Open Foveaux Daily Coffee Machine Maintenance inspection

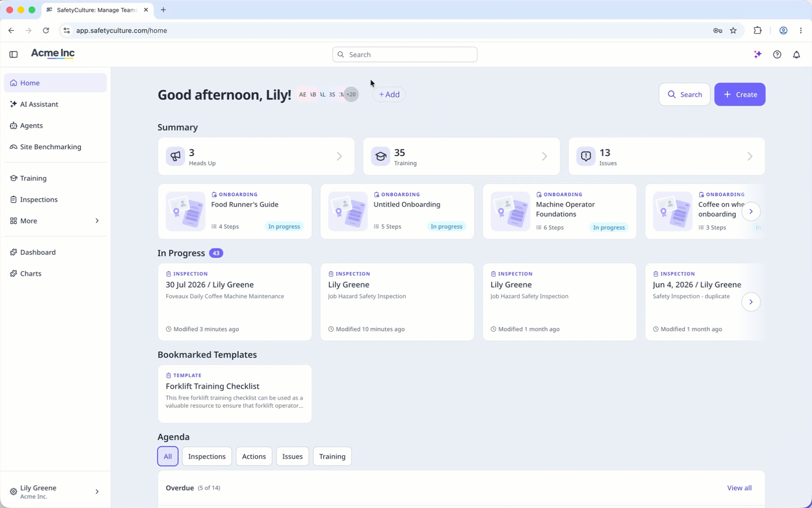[x=234, y=302]
